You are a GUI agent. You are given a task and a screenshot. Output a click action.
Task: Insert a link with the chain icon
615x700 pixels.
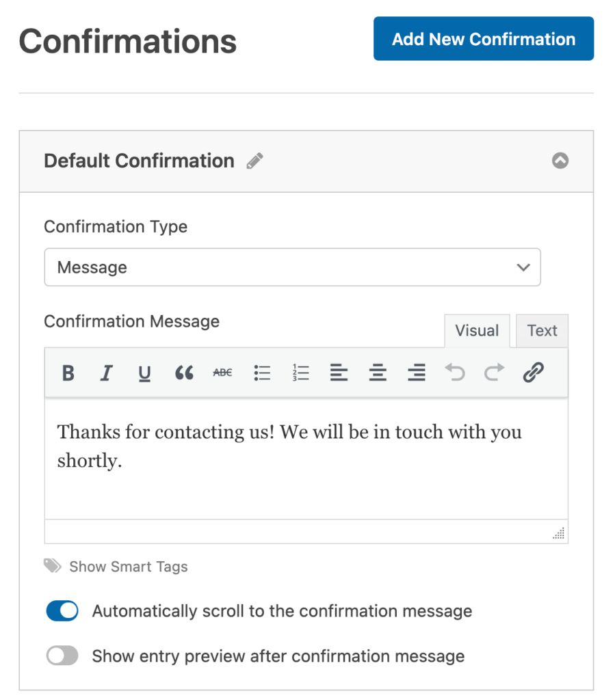533,373
